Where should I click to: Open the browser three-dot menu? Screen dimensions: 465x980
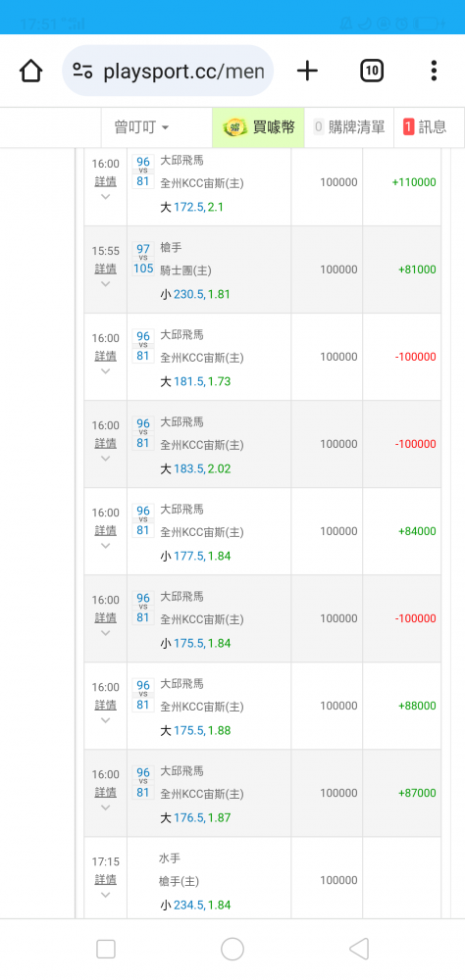[434, 71]
